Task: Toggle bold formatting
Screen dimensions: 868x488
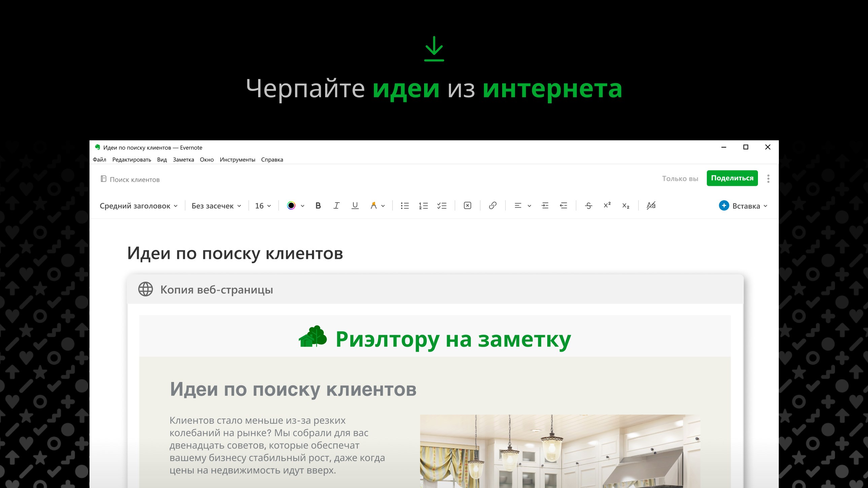Action: 318,206
